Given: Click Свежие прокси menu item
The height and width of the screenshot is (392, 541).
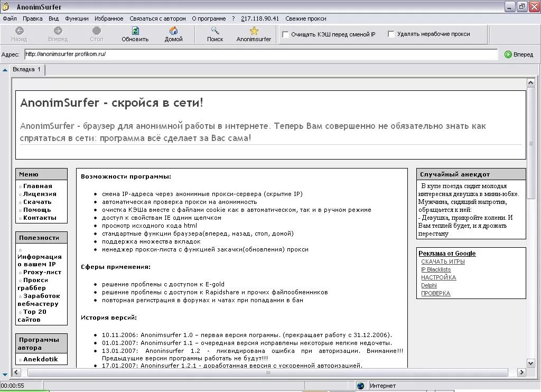Looking at the screenshot, I should [x=306, y=18].
